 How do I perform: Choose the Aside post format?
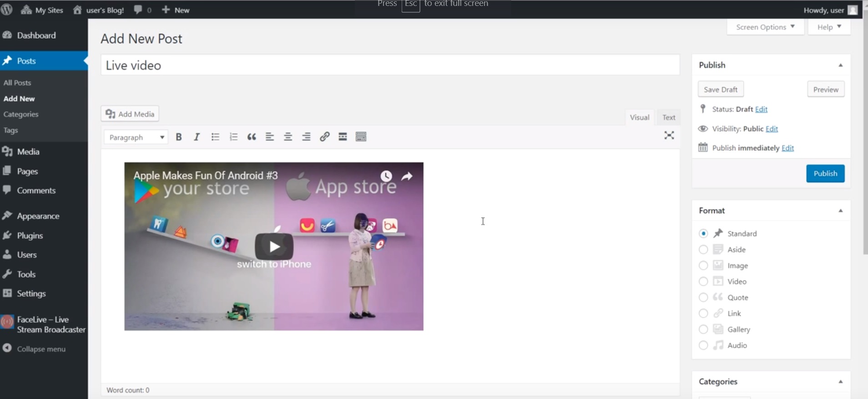[x=703, y=250]
